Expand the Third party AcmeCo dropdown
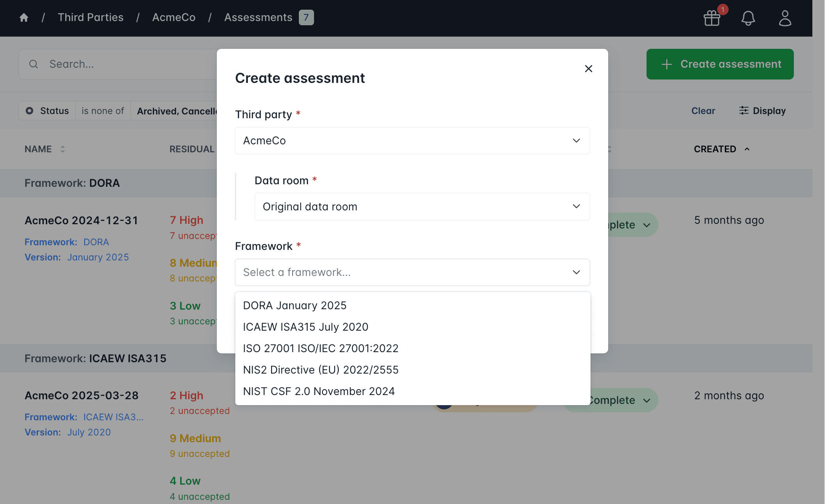This screenshot has width=825, height=504. (412, 141)
